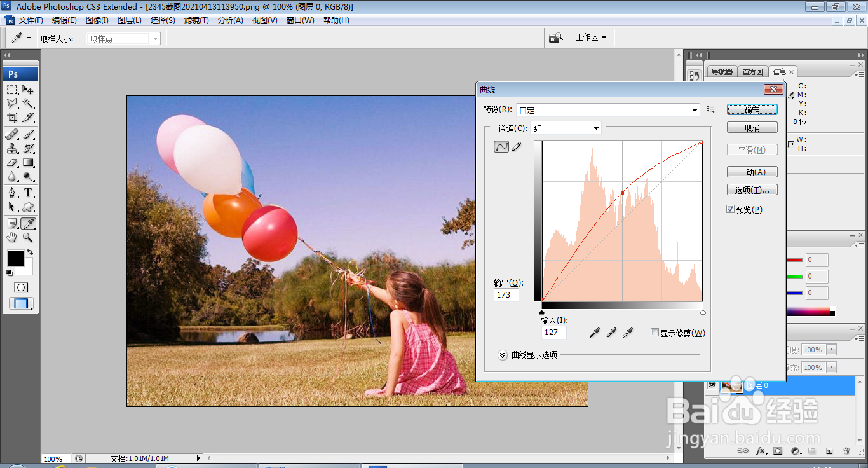Open the 工作区 workspace dropdown
The height and width of the screenshot is (468, 868).
[x=591, y=38]
